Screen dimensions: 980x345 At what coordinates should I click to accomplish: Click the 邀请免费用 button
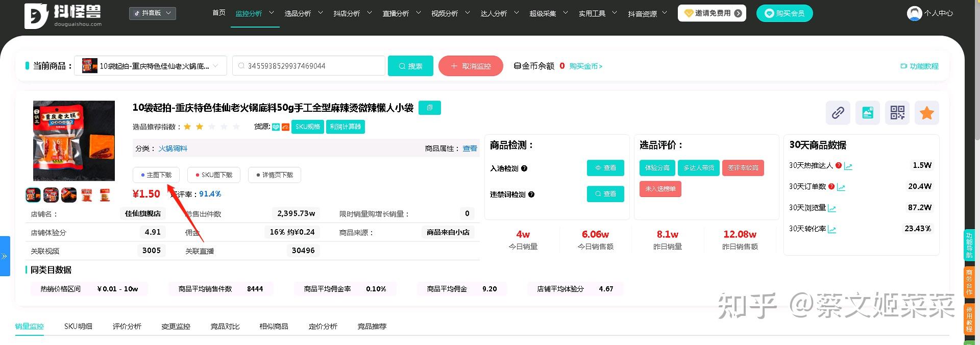point(712,13)
